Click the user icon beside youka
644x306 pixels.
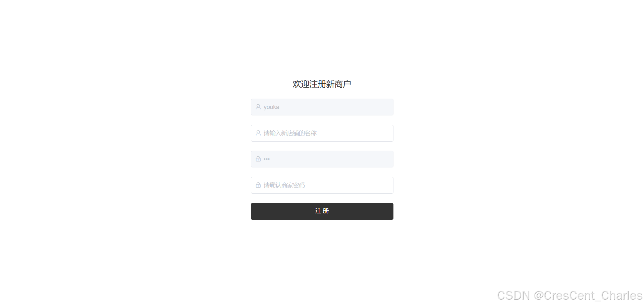click(x=258, y=107)
